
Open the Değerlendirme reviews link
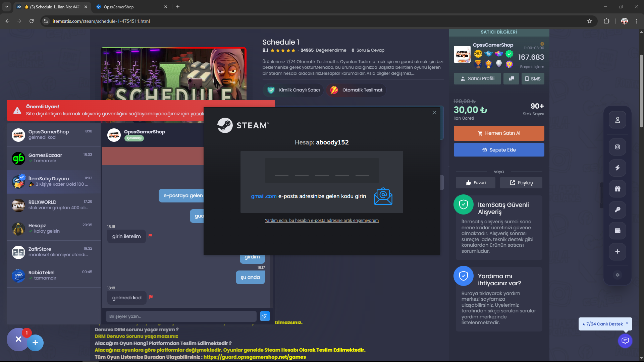coord(323,50)
